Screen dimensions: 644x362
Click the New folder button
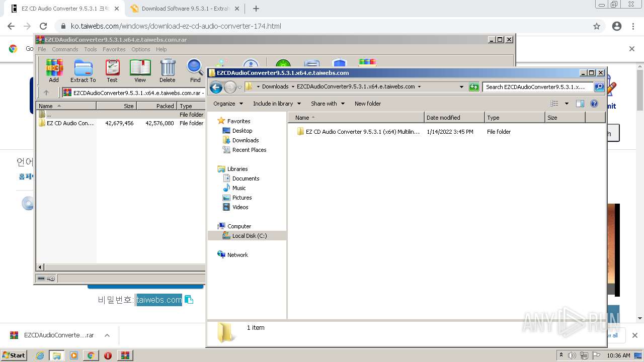click(x=368, y=104)
